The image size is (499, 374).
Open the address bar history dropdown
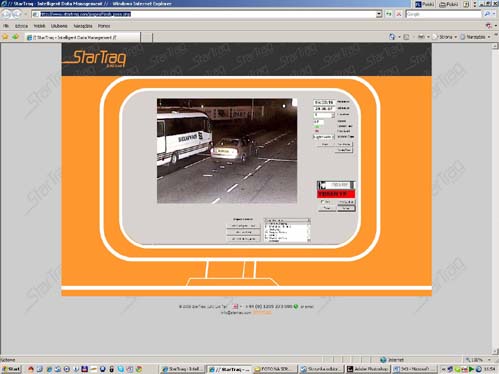pos(379,14)
